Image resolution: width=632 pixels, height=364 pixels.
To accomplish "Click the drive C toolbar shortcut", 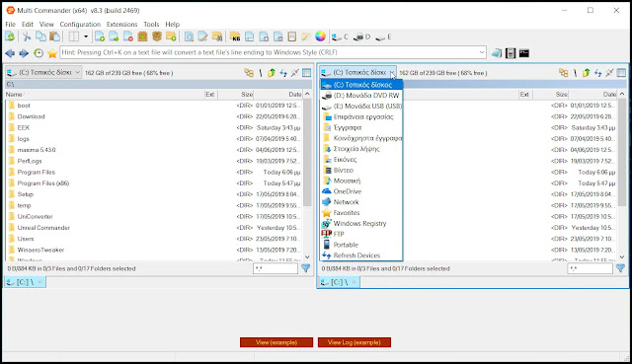I will 340,36.
